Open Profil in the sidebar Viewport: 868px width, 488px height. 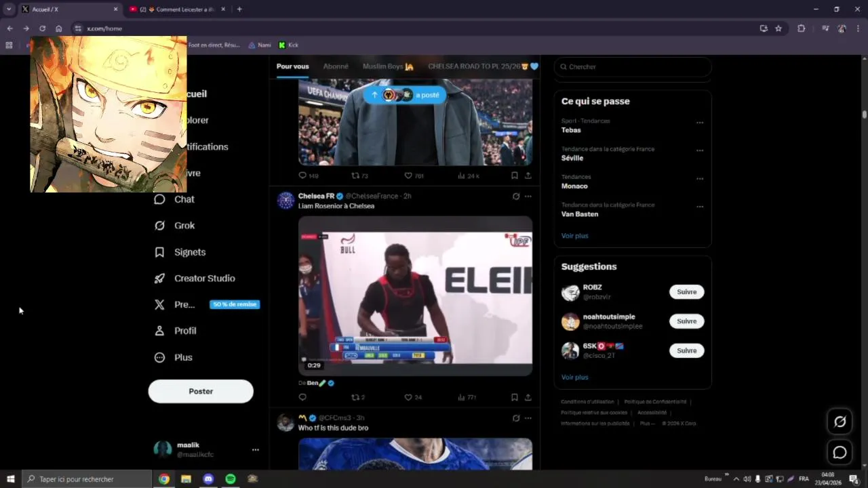tap(175, 331)
